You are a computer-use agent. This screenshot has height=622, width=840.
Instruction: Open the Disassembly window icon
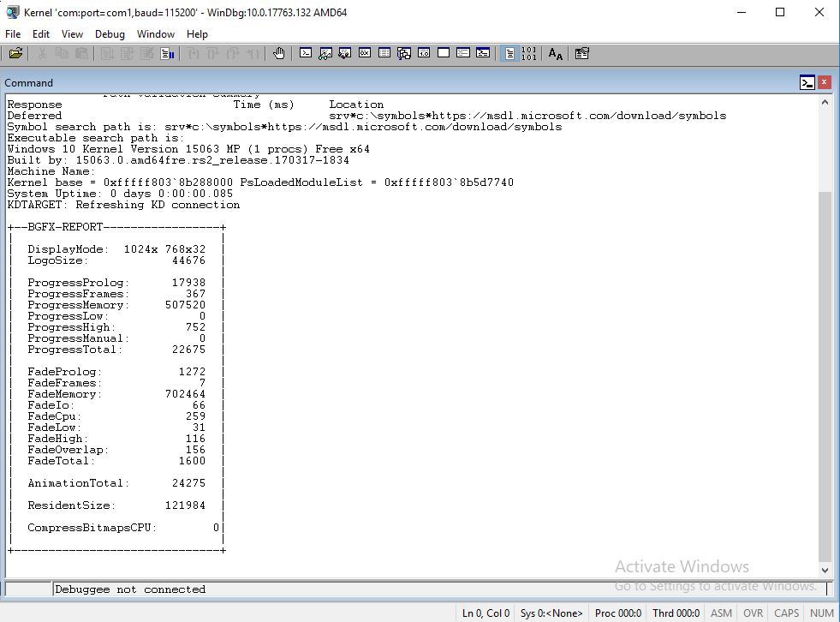pos(424,53)
